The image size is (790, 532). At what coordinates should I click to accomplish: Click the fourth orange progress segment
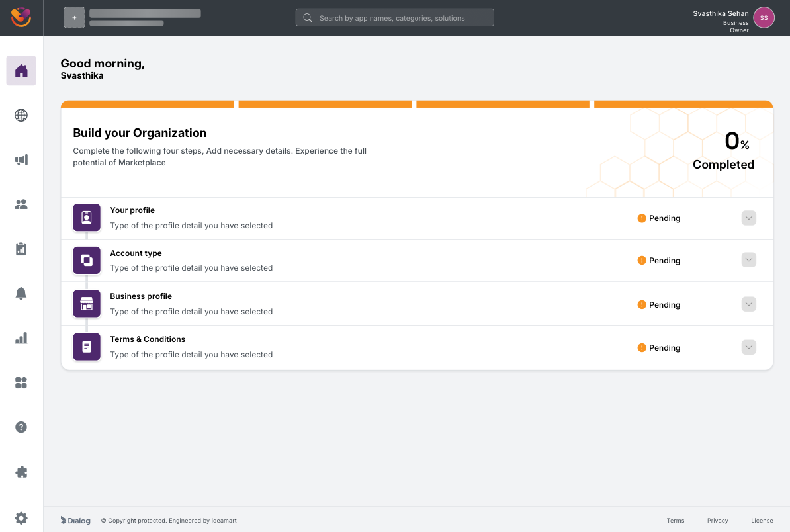pos(683,105)
